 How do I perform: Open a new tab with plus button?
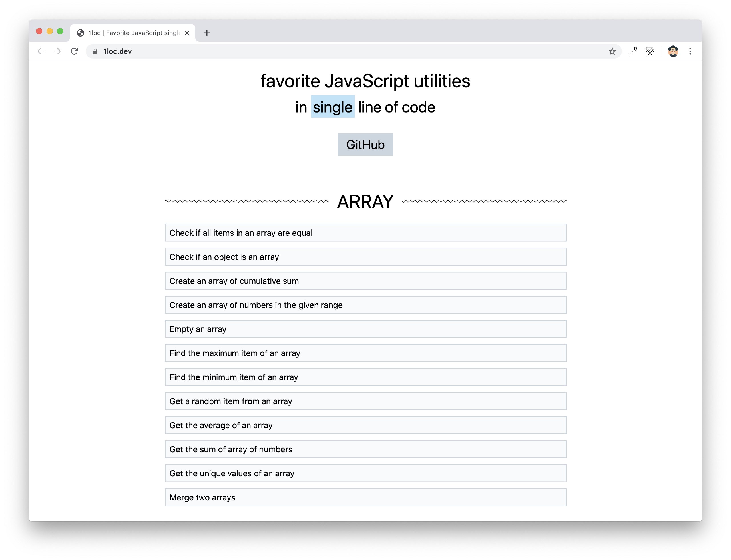tap(207, 33)
